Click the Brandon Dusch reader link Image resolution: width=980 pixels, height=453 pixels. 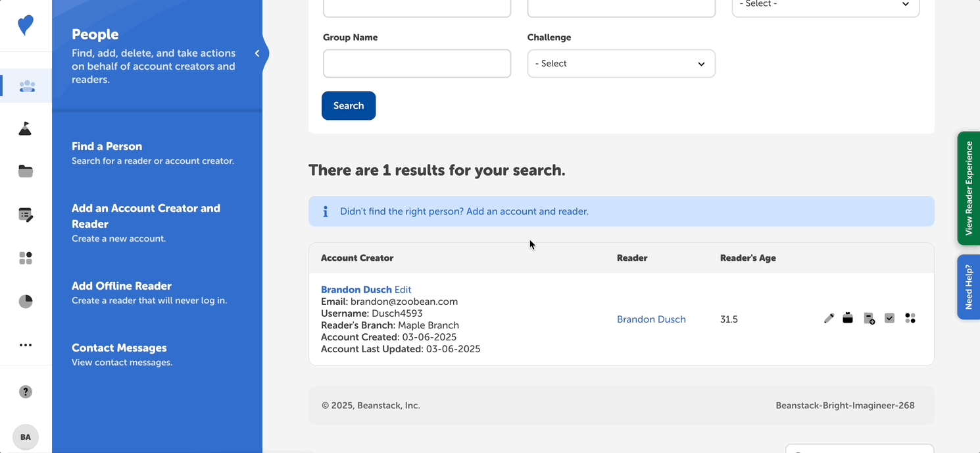651,319
